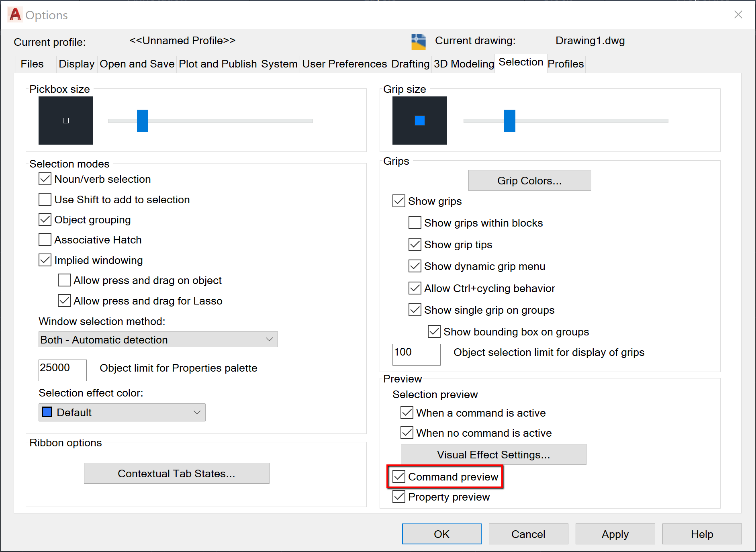Open the Window selection method dropdown
The width and height of the screenshot is (756, 552).
[x=157, y=339]
